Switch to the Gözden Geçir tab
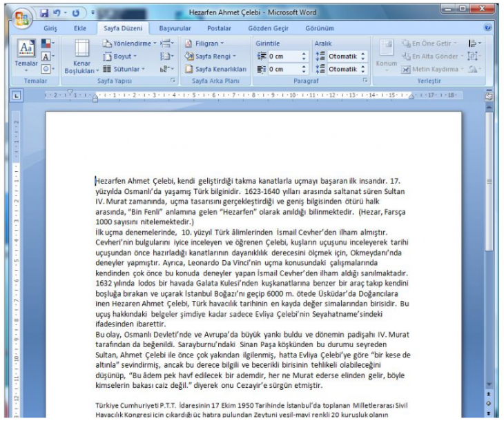Viewport: 504px width, 421px height. [x=268, y=28]
